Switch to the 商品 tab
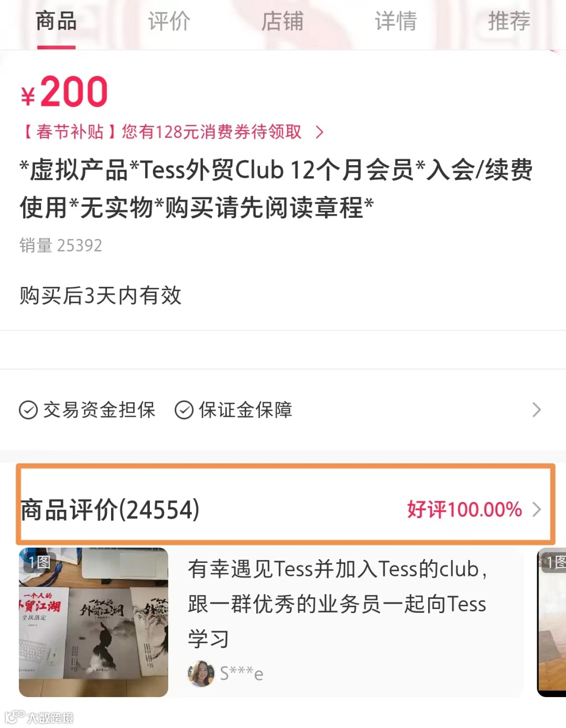 [x=56, y=22]
